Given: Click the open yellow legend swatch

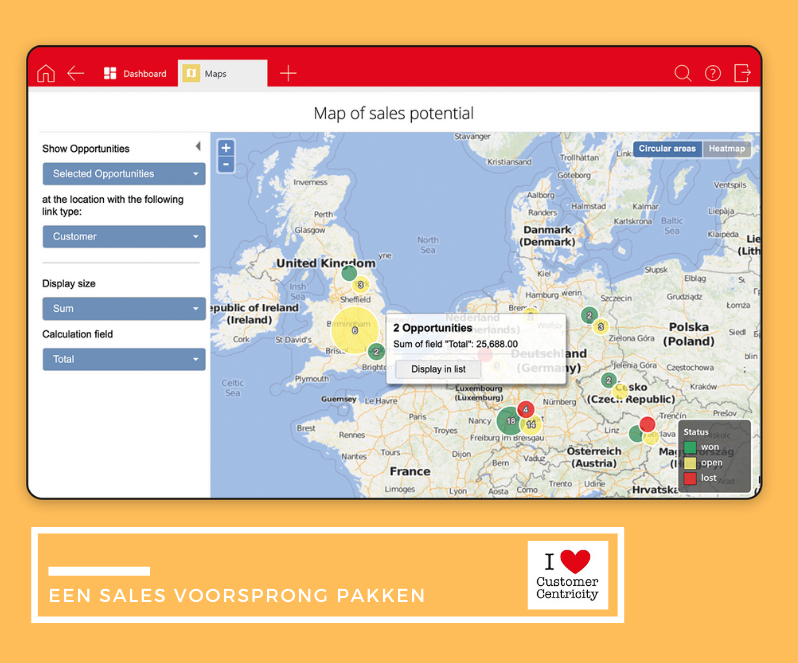Looking at the screenshot, I should pos(690,463).
